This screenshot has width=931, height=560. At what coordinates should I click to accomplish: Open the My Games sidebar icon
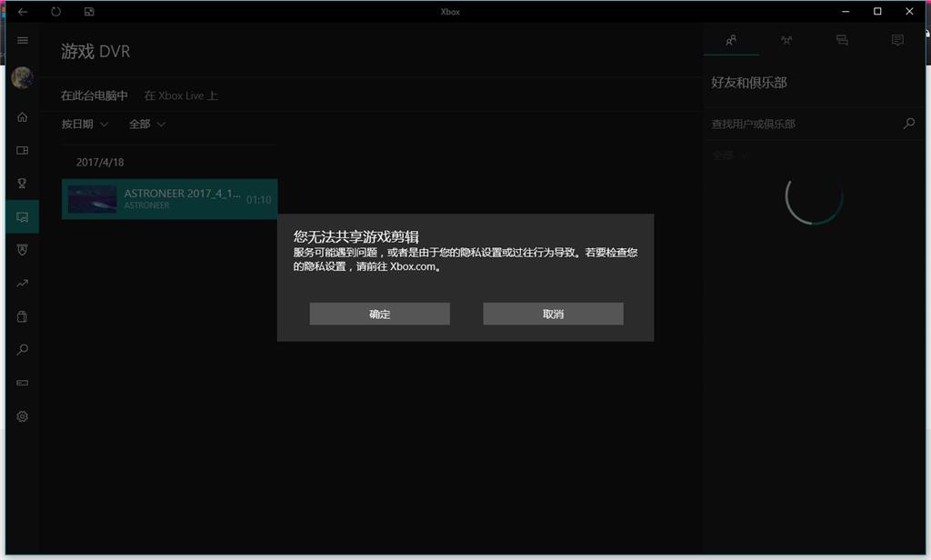coord(23,150)
